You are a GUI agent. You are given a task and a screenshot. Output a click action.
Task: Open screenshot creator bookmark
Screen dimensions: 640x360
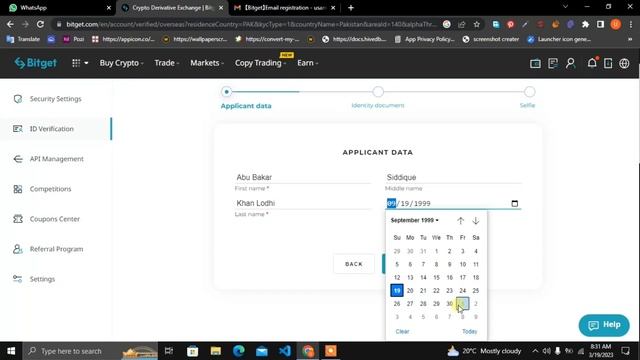pos(491,39)
